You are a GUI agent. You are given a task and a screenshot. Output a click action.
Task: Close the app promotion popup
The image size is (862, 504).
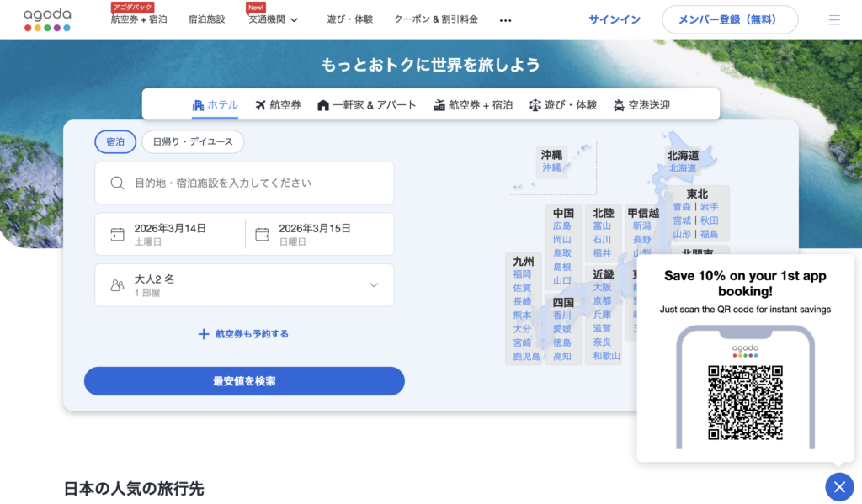(x=838, y=486)
